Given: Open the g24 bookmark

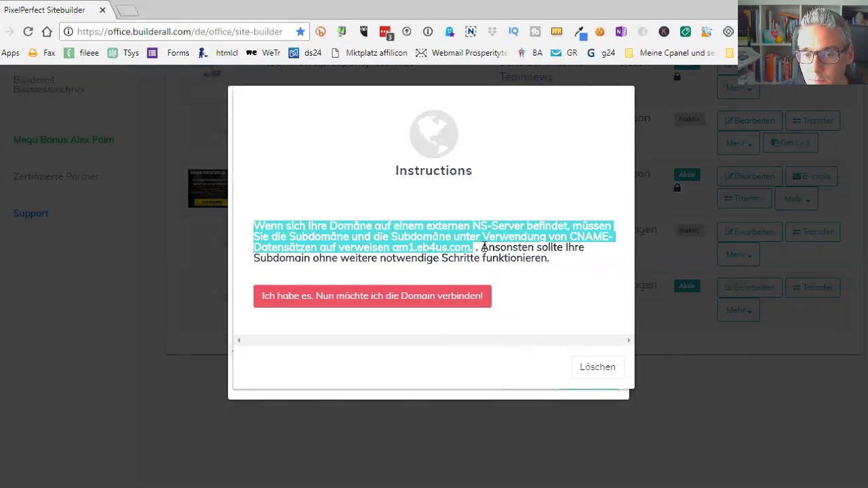Looking at the screenshot, I should (x=601, y=53).
